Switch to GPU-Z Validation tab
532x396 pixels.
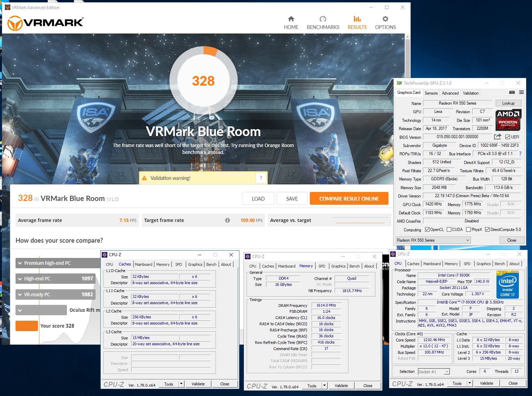point(471,93)
